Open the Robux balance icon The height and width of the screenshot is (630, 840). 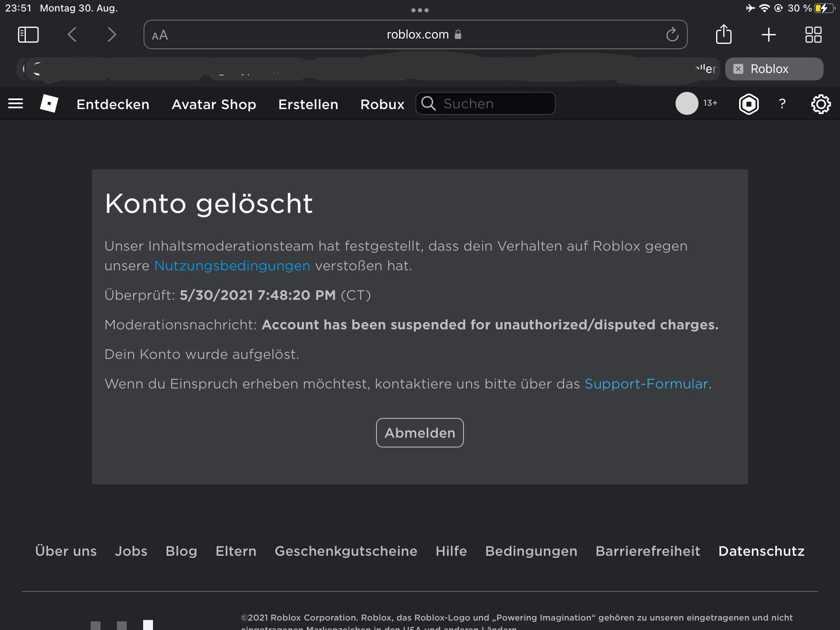point(749,104)
